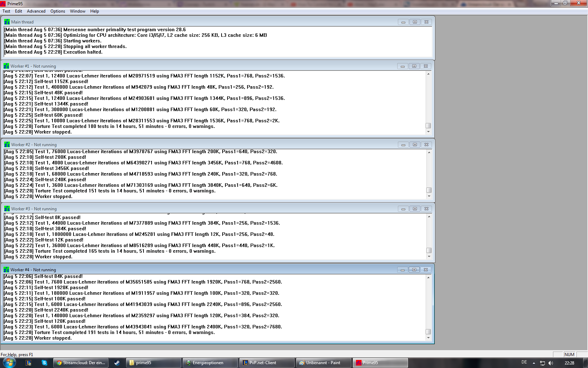Click Worker #2 scrollbar down arrow

[429, 196]
